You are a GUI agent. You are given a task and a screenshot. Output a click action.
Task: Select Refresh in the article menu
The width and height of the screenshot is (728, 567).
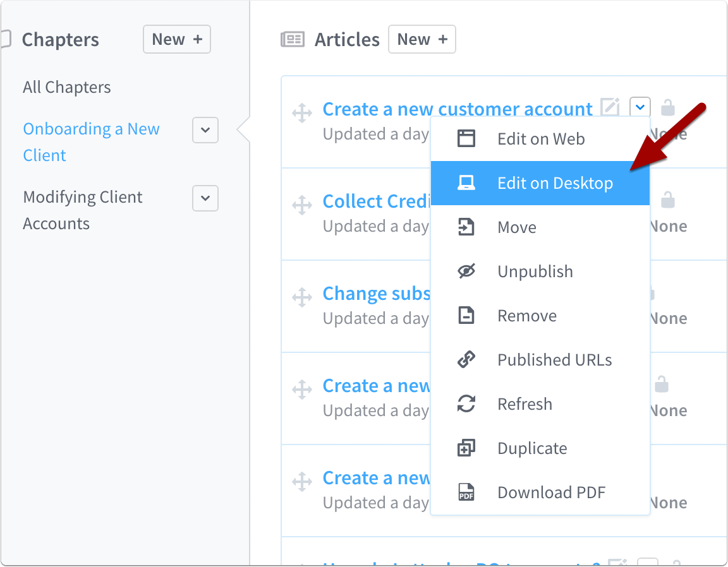pos(540,403)
